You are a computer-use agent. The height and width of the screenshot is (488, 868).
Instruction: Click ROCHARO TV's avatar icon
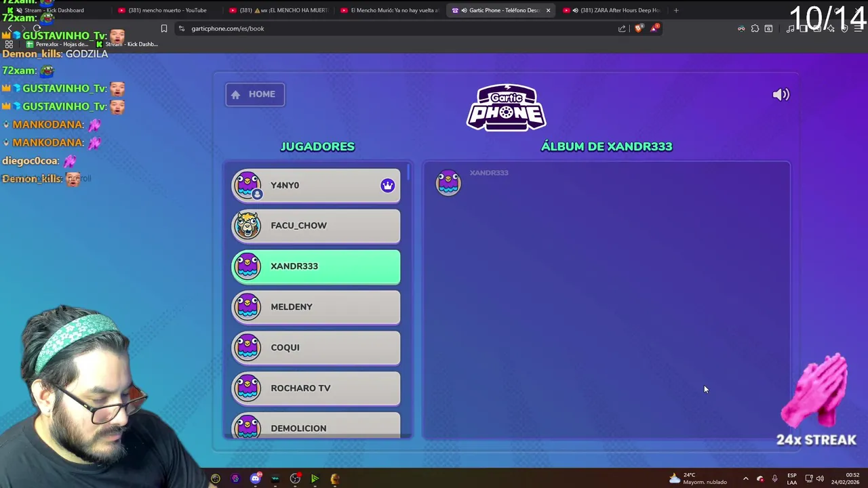tap(248, 388)
